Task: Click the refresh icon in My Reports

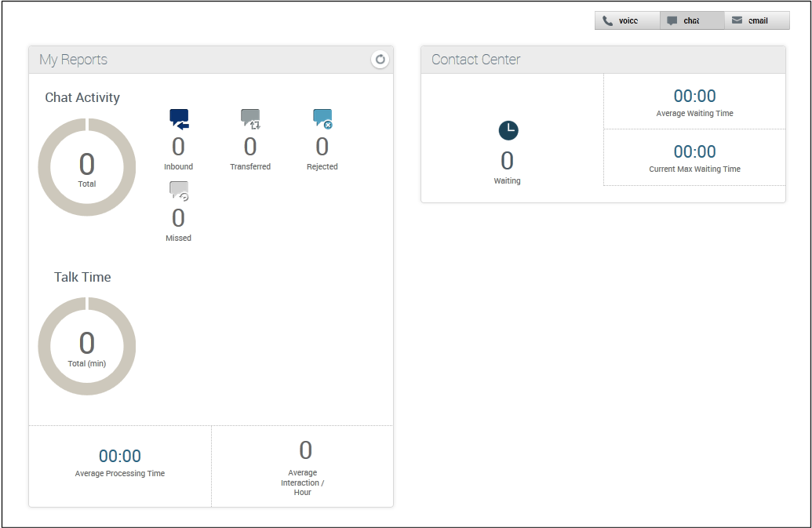Action: tap(380, 60)
